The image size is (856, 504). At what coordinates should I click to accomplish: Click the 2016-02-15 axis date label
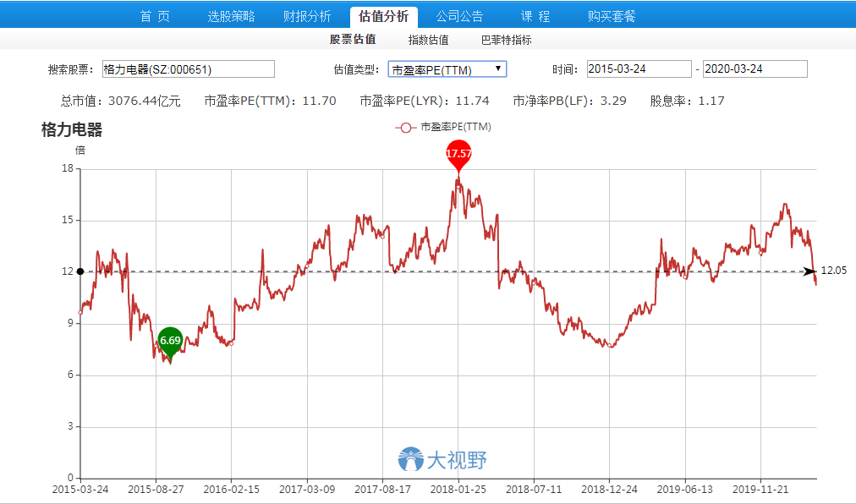(x=232, y=490)
